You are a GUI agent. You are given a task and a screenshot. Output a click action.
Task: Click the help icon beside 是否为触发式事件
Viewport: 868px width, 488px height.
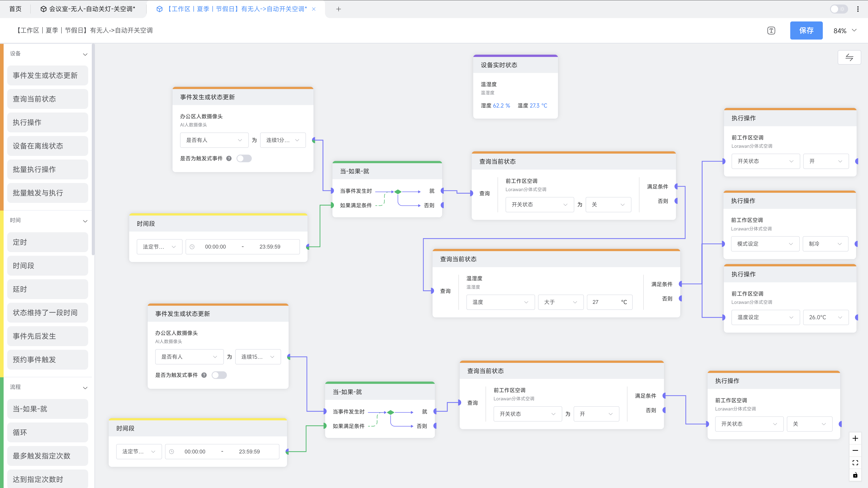229,158
